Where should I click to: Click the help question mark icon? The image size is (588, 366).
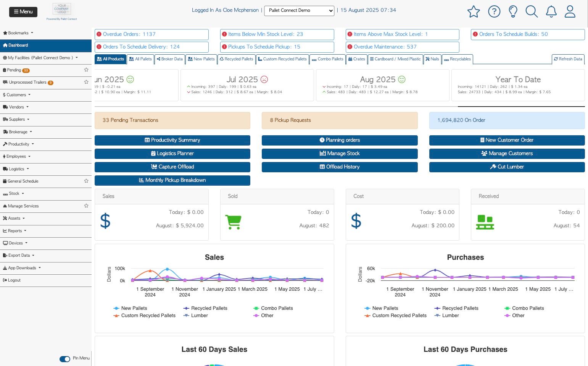(494, 11)
